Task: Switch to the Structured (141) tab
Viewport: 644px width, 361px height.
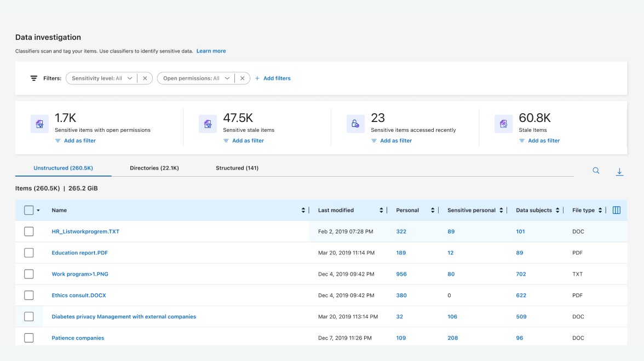Action: coord(237,168)
